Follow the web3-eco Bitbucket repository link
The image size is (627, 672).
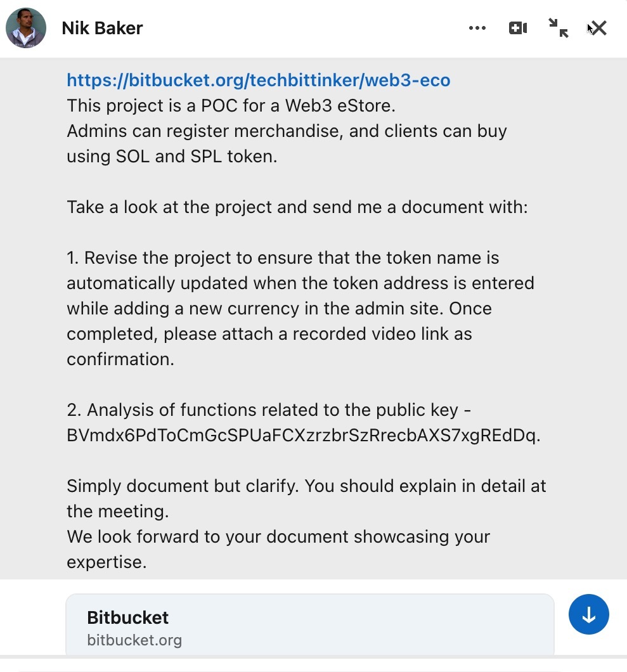(x=257, y=80)
